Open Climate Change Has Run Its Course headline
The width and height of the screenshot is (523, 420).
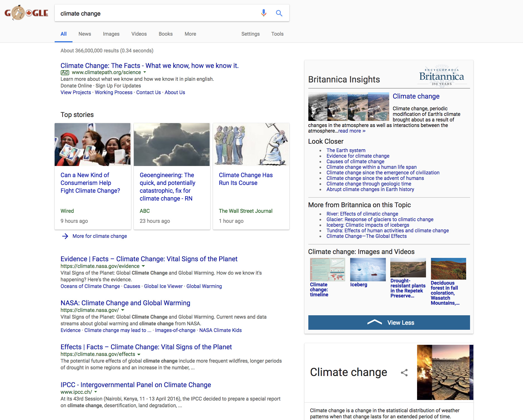tap(246, 179)
